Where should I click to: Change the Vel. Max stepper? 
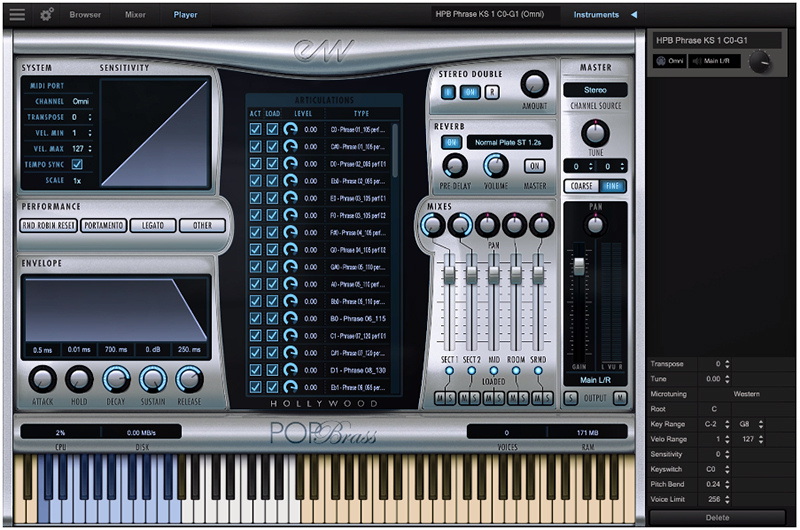coord(90,149)
